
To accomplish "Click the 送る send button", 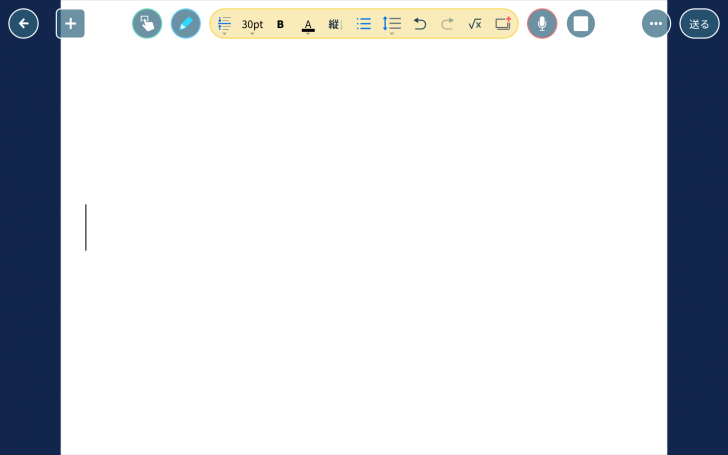I will [699, 24].
